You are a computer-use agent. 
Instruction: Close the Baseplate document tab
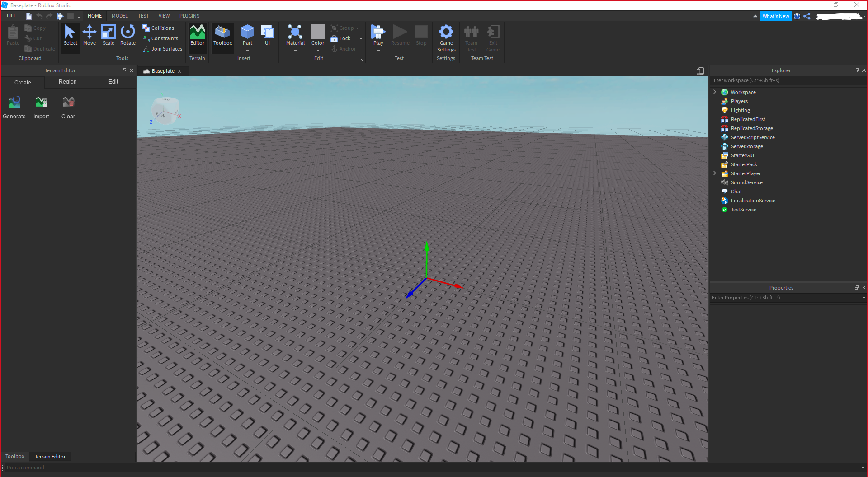coord(179,71)
